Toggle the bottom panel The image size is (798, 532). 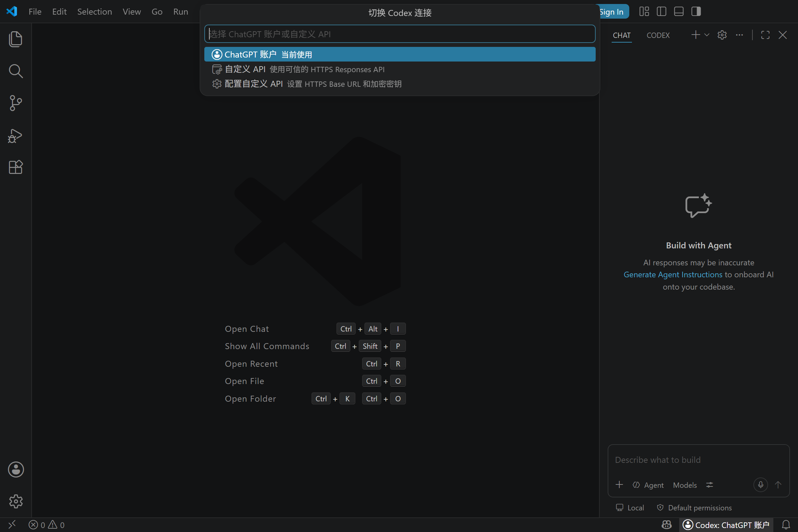tap(679, 12)
